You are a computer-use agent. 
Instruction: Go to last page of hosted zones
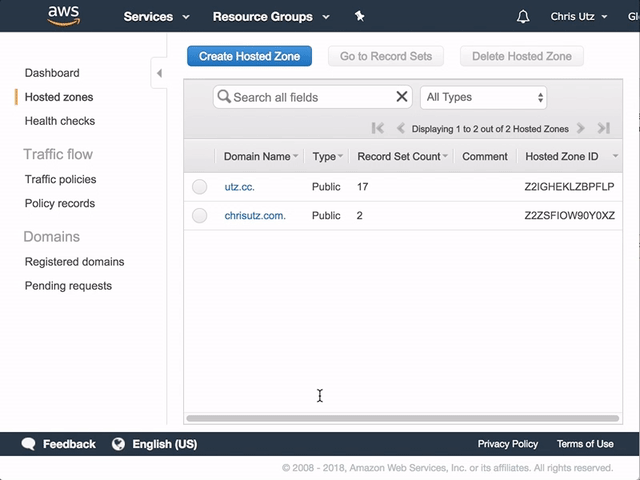click(x=604, y=128)
